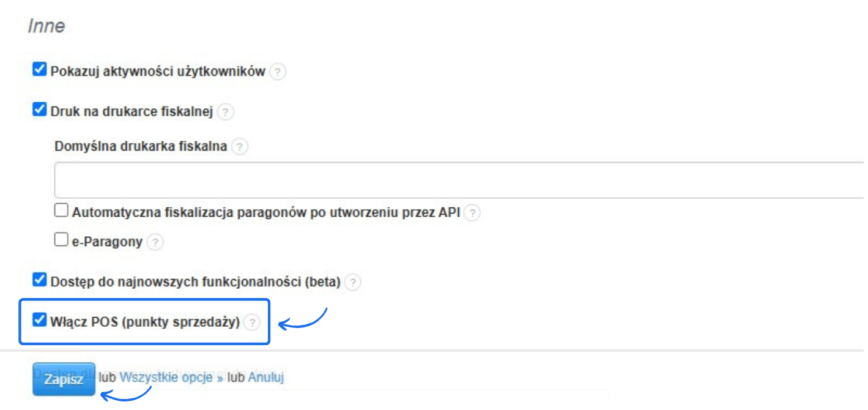868x410 pixels.
Task: Toggle Dostęp do najnowszych funkcjonalności (beta) checkbox
Action: (x=40, y=280)
